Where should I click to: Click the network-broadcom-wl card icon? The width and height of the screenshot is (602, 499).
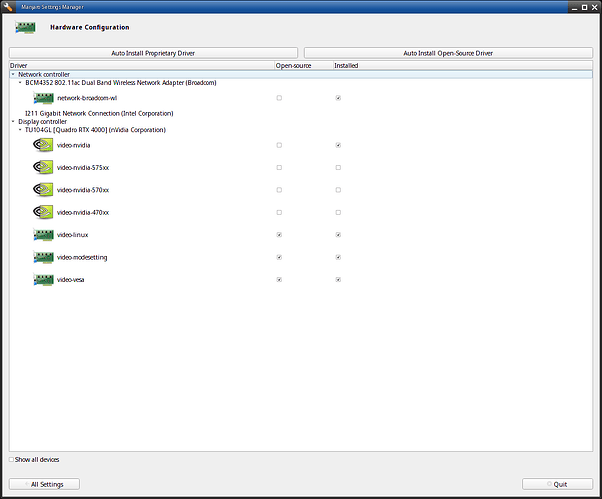coord(43,98)
